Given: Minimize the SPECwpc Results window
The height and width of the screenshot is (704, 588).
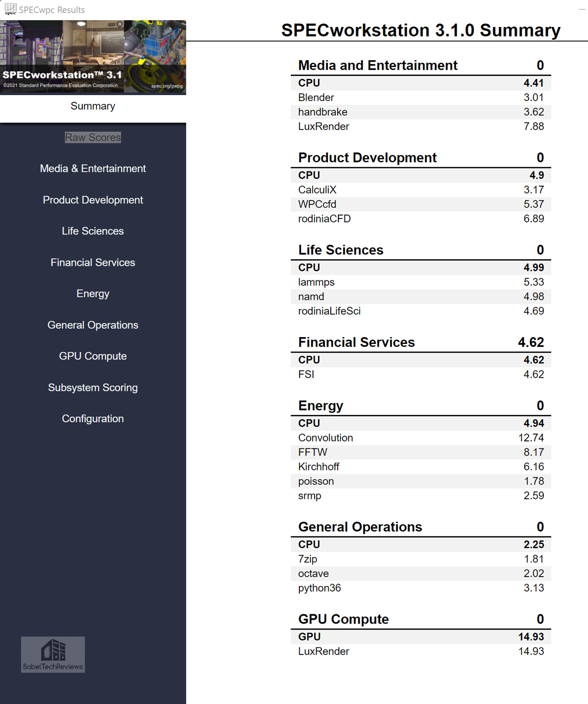Looking at the screenshot, I should 582,9.
